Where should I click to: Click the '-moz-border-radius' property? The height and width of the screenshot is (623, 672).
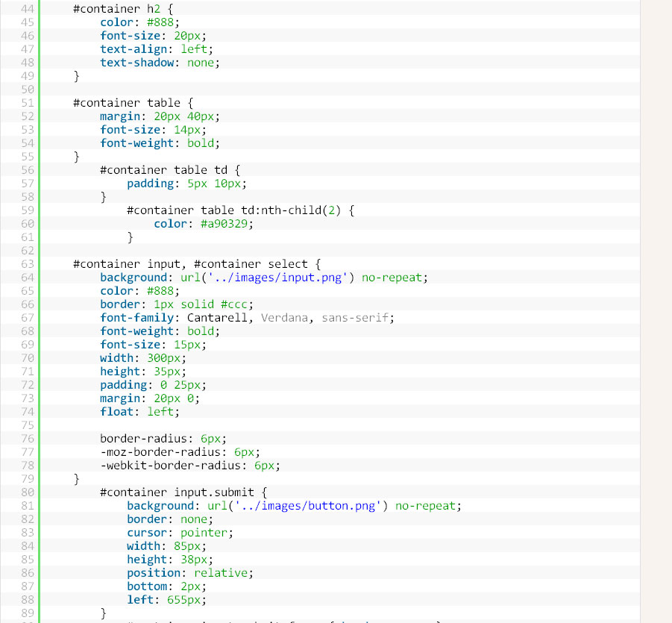(160, 452)
